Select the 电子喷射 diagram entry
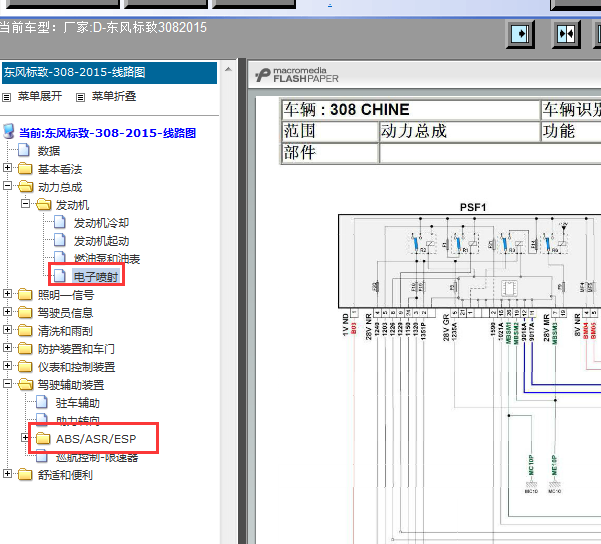Image resolution: width=601 pixels, height=544 pixels. coord(95,276)
